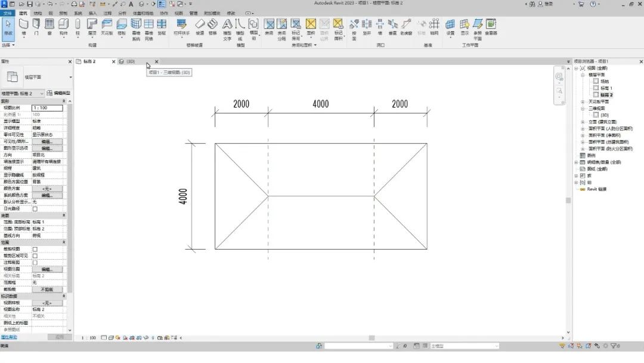Enable the Sun Path (日光路径) checkbox
This screenshot has width=644, height=363.
coord(35,209)
